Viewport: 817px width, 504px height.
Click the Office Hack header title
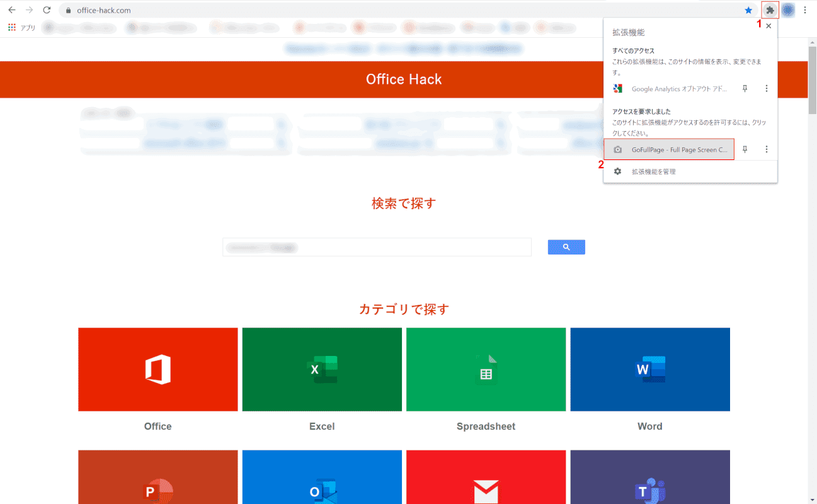(x=404, y=79)
